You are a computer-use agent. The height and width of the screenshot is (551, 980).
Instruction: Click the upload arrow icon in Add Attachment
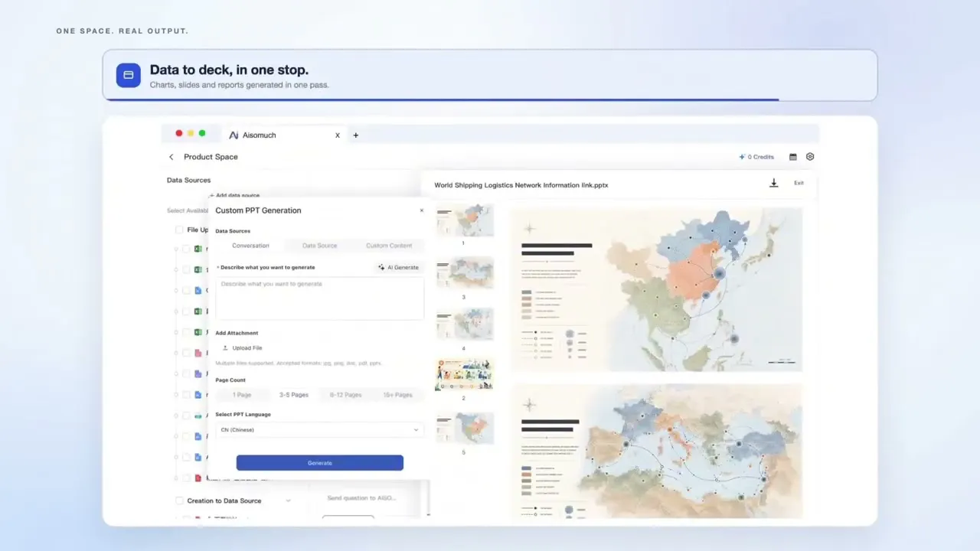[x=225, y=347]
